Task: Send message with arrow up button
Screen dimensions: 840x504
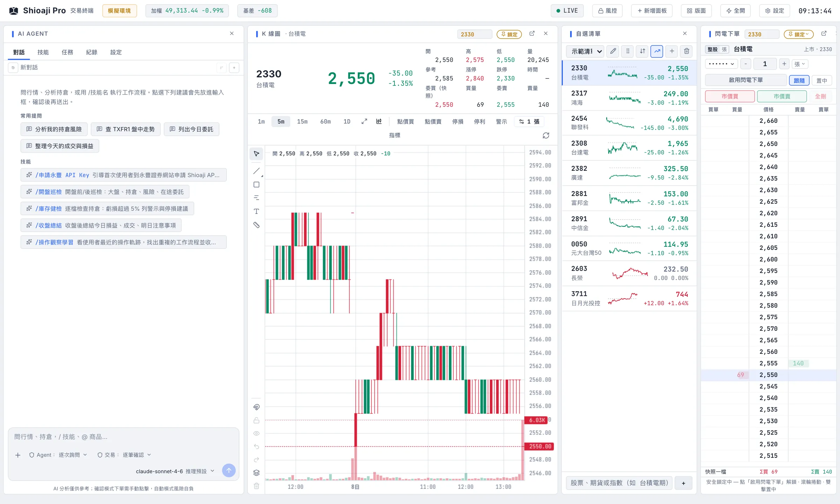Action: [229, 471]
